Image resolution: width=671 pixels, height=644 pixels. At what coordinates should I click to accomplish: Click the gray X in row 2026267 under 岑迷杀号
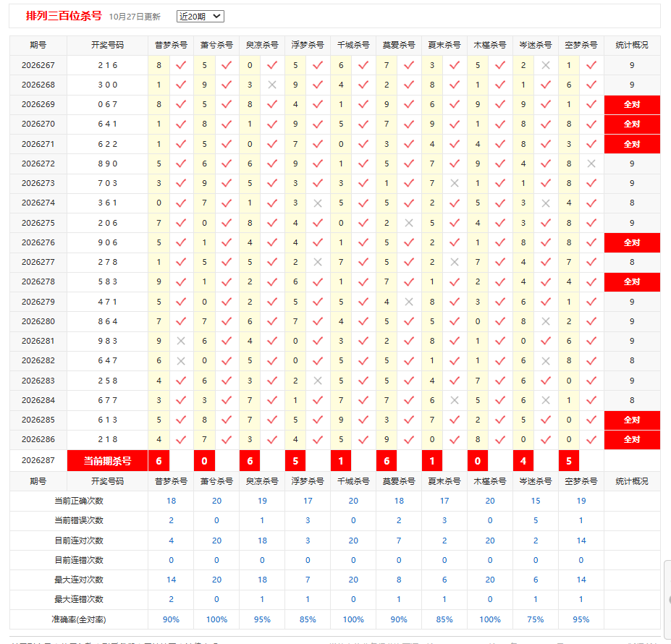[546, 65]
